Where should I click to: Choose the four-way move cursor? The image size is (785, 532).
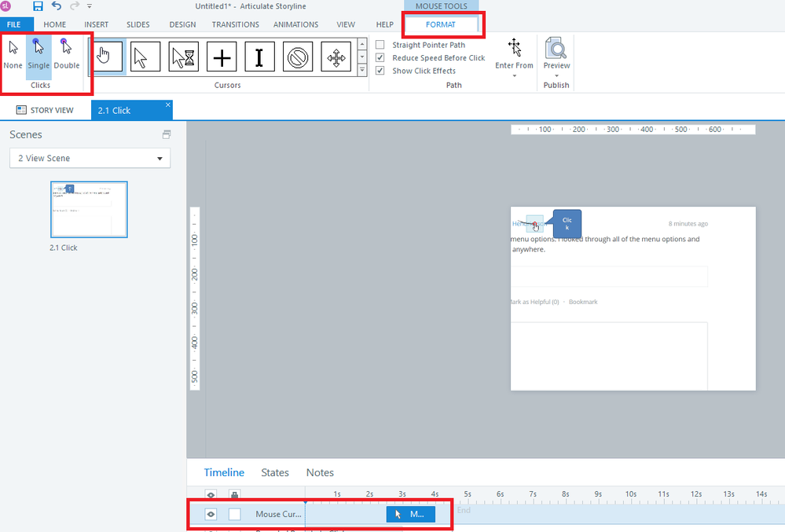[336, 57]
